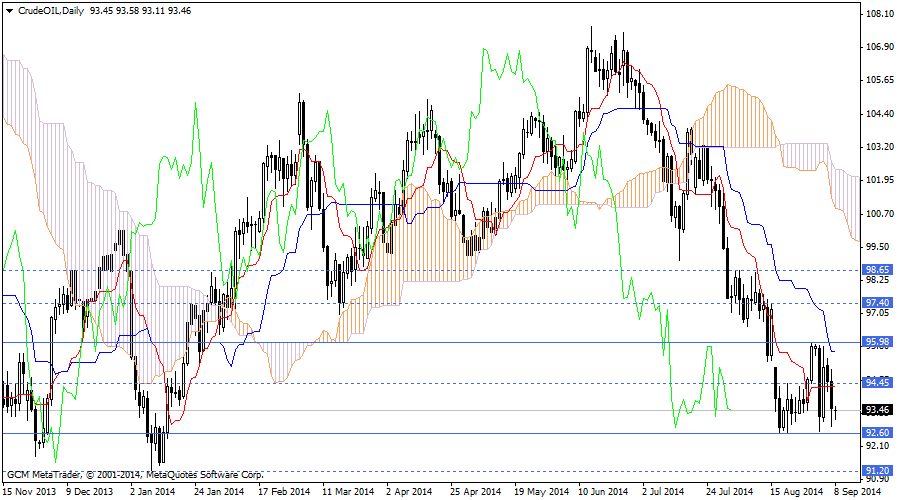
Task: Click the dropdown triangle beside CrudeOIL,Daily
Action: coord(10,10)
